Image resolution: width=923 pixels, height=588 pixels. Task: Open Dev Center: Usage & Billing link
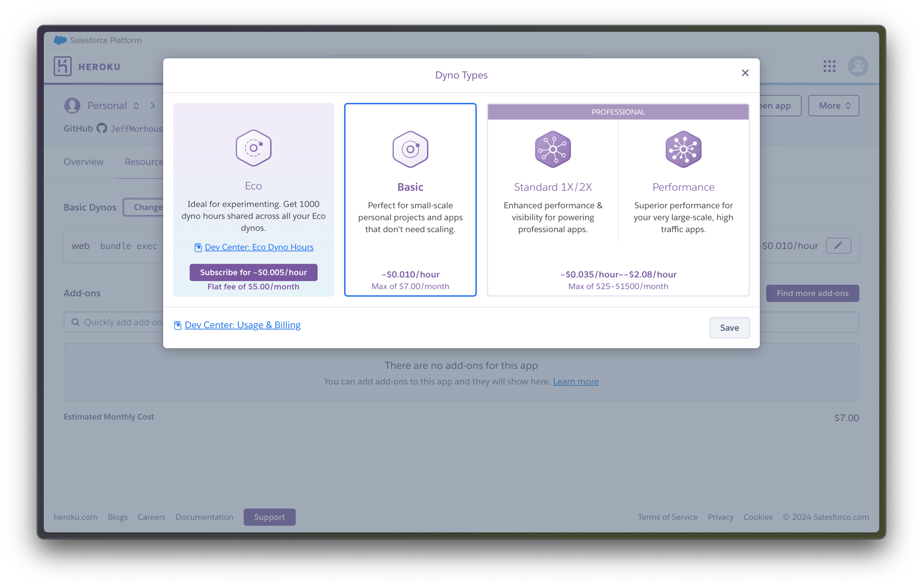[243, 325]
